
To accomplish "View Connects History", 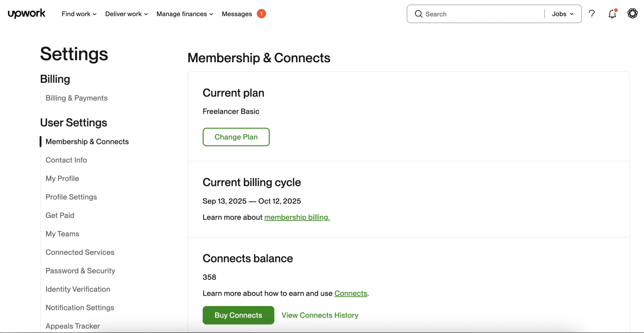I will pos(319,315).
